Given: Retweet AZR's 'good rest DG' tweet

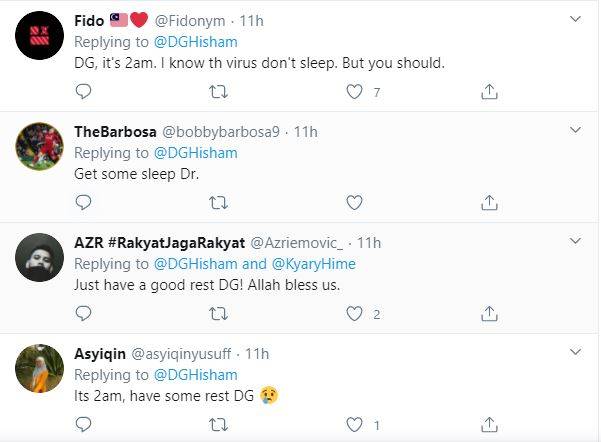Looking at the screenshot, I should click(218, 314).
